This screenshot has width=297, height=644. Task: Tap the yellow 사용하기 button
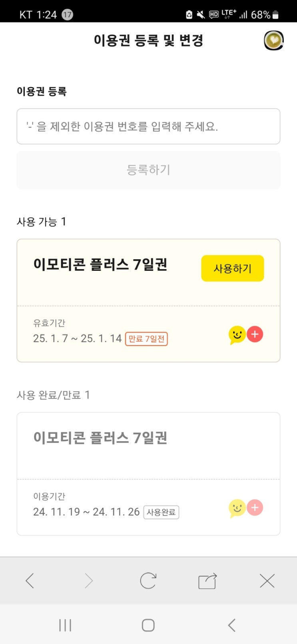click(x=232, y=268)
